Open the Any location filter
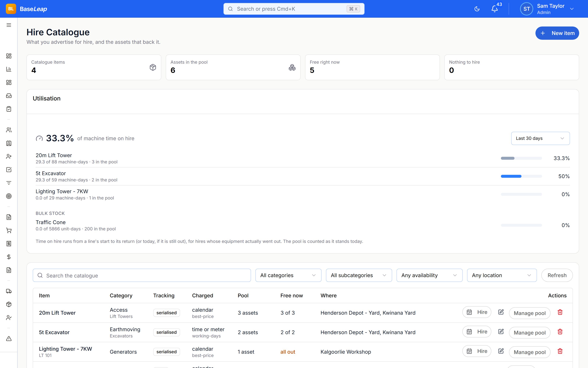Image resolution: width=588 pixels, height=368 pixels. (502, 275)
